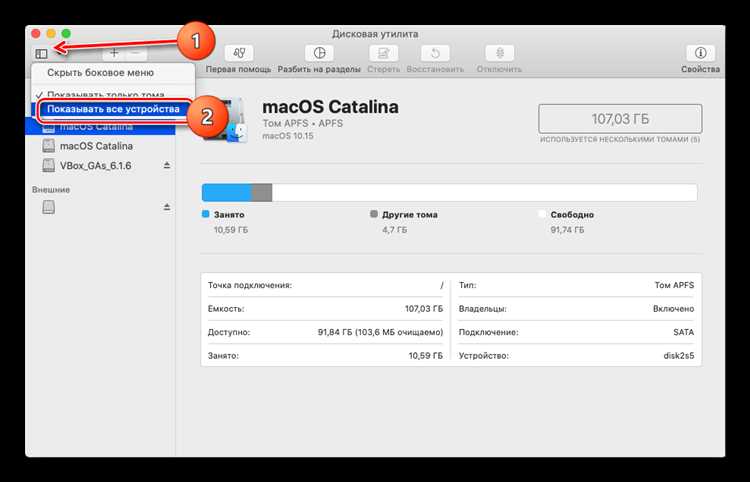Click the gray Другие тома legend swatch
Viewport: 750px width, 482px height.
374,214
